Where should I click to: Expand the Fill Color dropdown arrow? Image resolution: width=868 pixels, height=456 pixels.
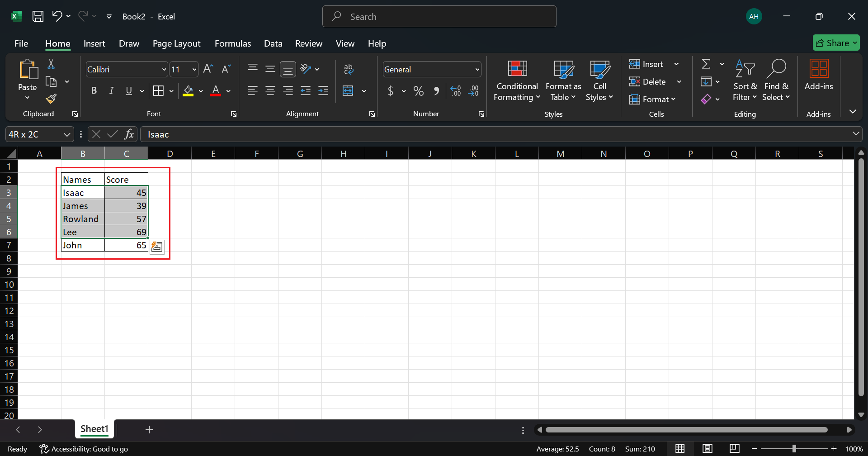(x=201, y=91)
